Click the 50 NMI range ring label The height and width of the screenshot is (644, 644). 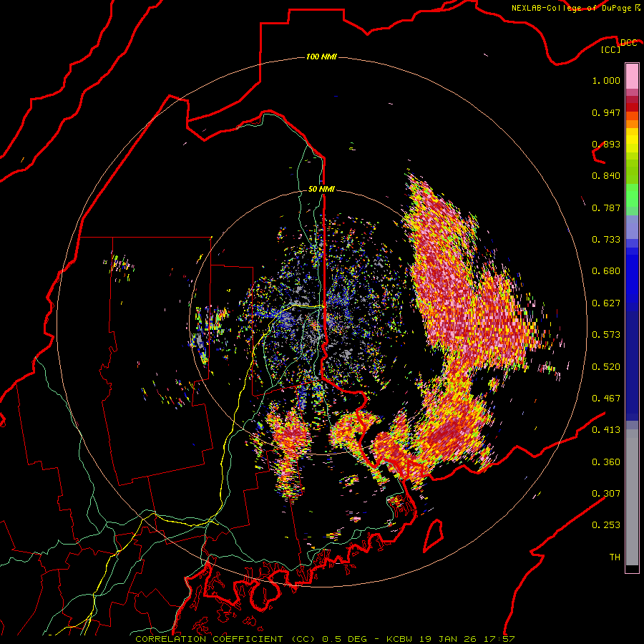[x=321, y=189]
